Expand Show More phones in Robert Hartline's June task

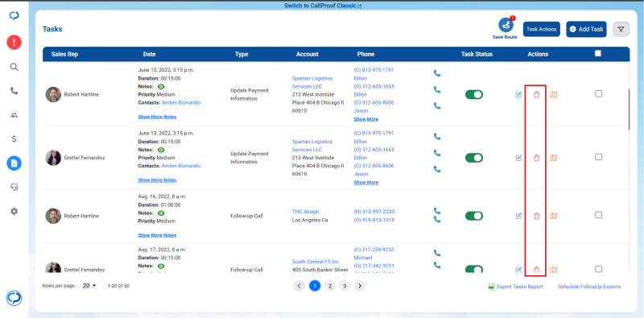coord(366,119)
